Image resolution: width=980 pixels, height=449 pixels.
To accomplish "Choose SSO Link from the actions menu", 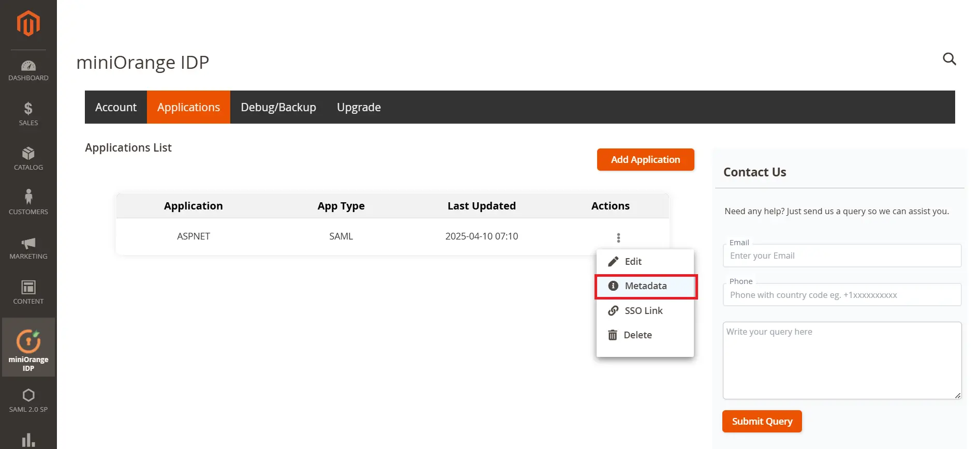I will pos(645,310).
